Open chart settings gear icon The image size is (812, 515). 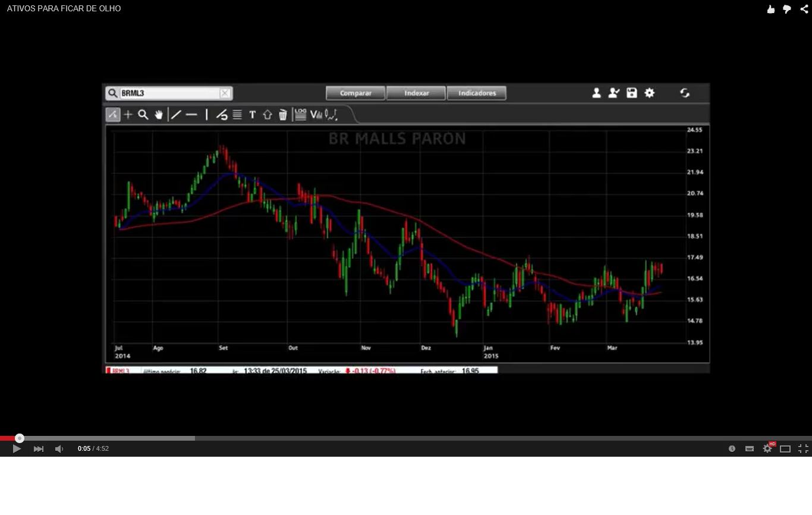650,93
